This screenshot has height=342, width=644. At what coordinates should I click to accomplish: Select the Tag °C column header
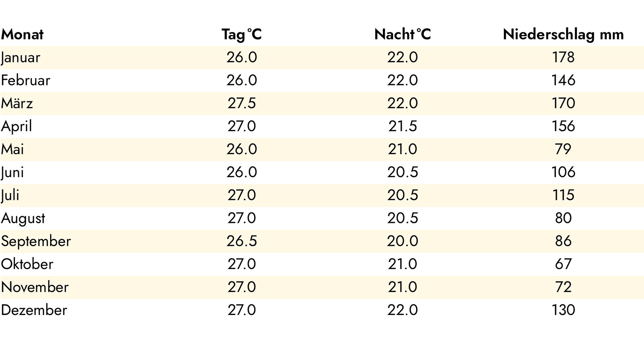click(242, 35)
